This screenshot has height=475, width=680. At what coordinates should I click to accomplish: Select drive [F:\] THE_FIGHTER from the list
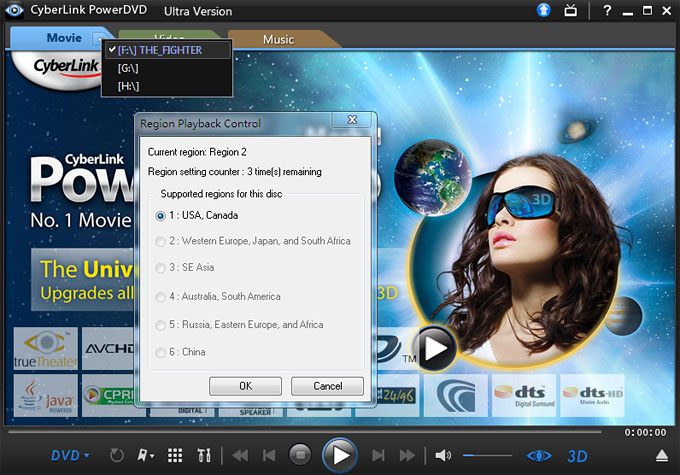point(167,50)
